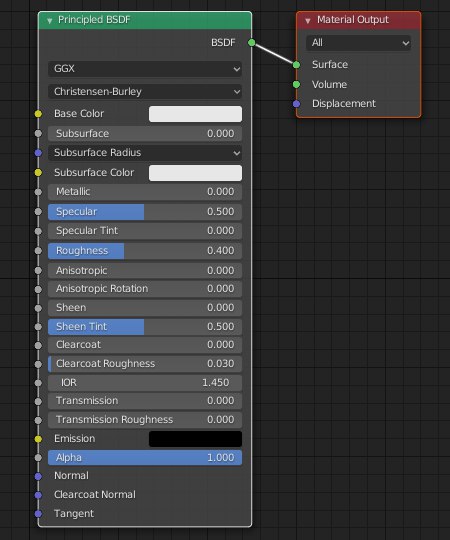The image size is (450, 540).
Task: Click the Roughness input socket
Action: [38, 251]
